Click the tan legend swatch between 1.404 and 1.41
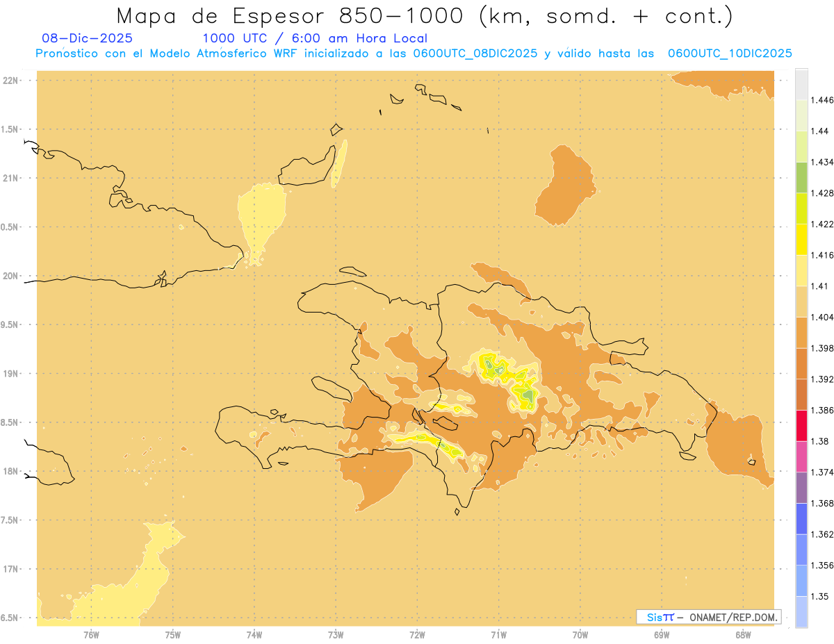 801,301
